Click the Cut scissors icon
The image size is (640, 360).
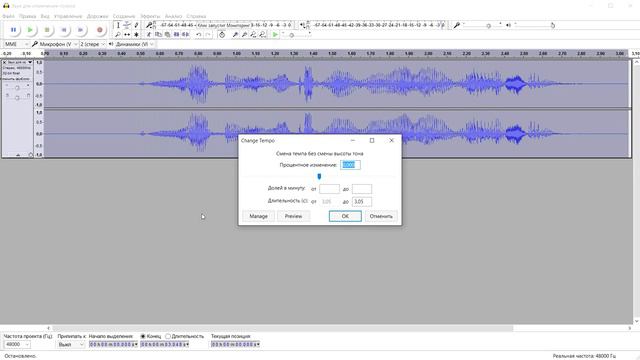(x=149, y=35)
